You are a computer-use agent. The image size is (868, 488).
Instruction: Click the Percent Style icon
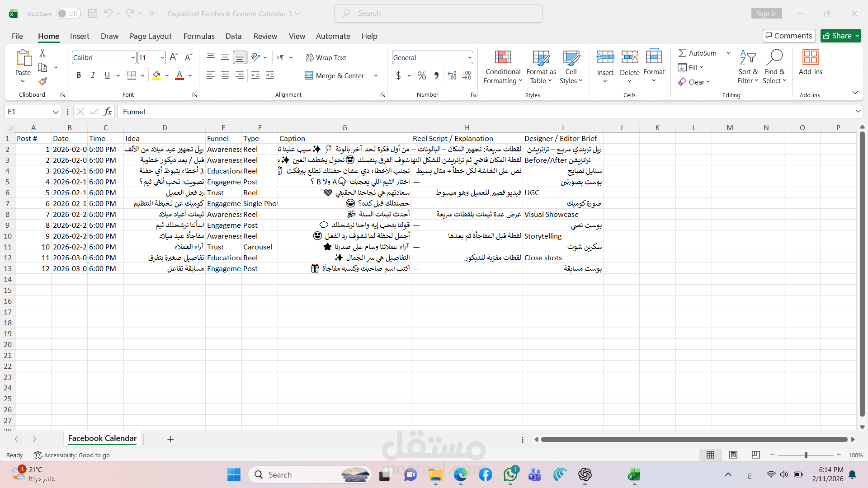tap(421, 75)
